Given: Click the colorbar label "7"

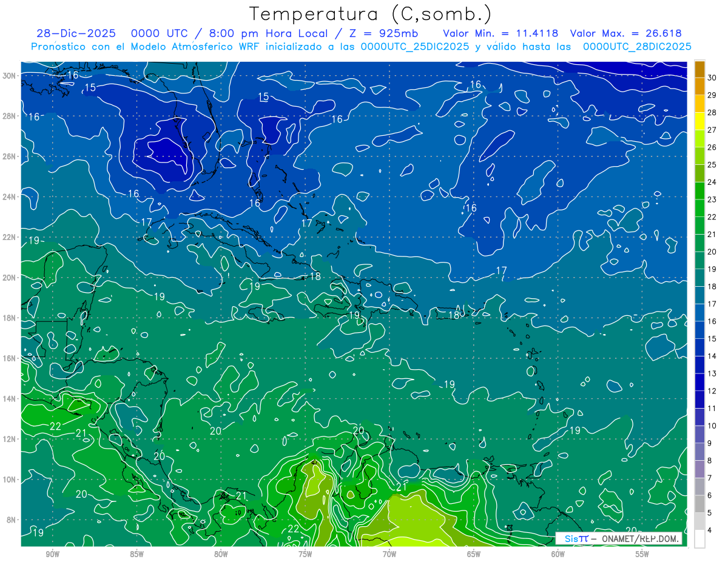Looking at the screenshot, I should click(x=710, y=478).
